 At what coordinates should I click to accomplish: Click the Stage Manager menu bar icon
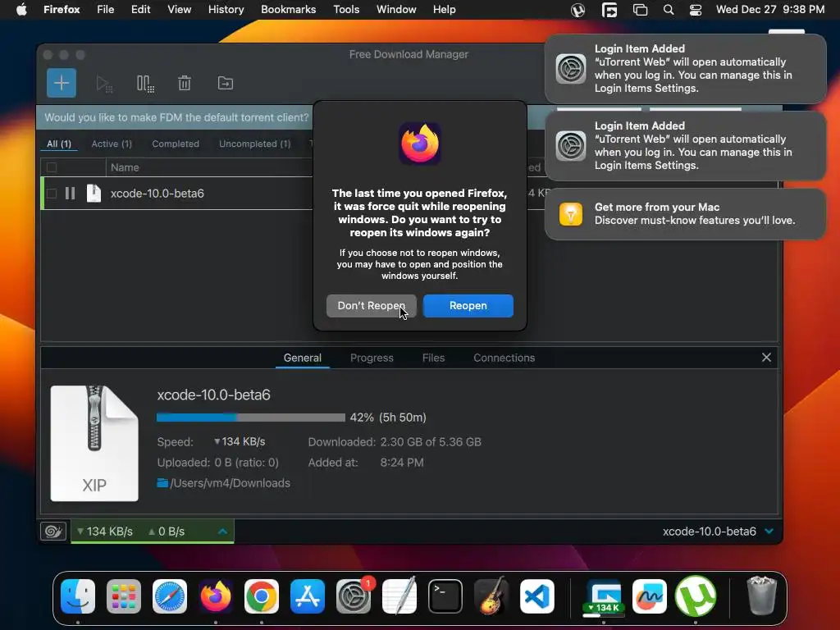pos(640,10)
